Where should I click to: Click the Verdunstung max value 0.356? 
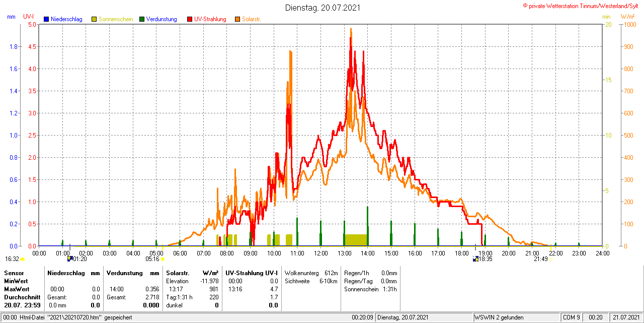tap(151, 289)
